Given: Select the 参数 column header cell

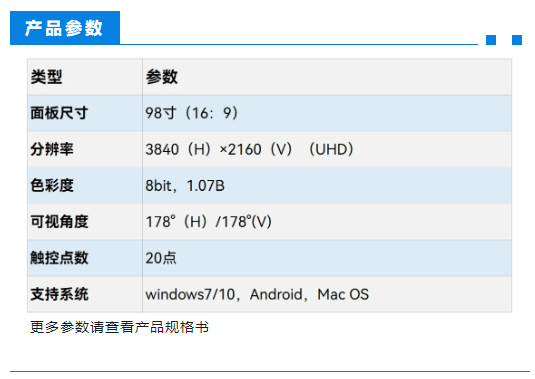Looking at the screenshot, I should (327, 77).
